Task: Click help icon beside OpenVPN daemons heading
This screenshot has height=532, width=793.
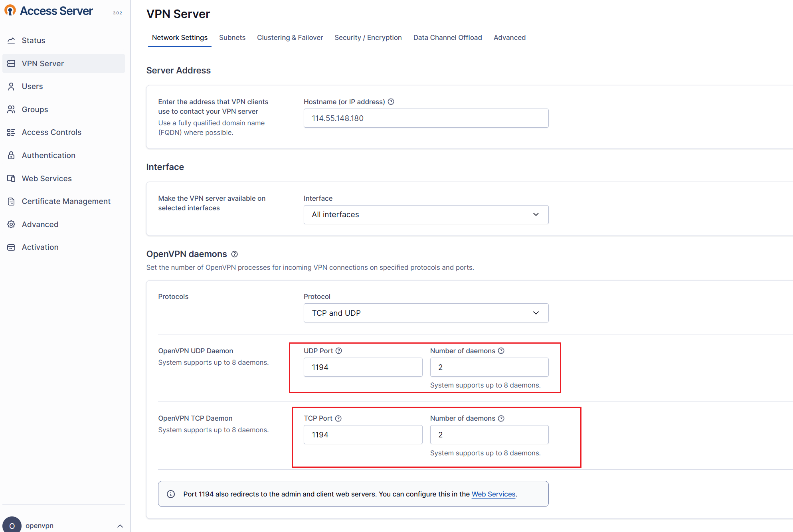Action: pyautogui.click(x=235, y=254)
